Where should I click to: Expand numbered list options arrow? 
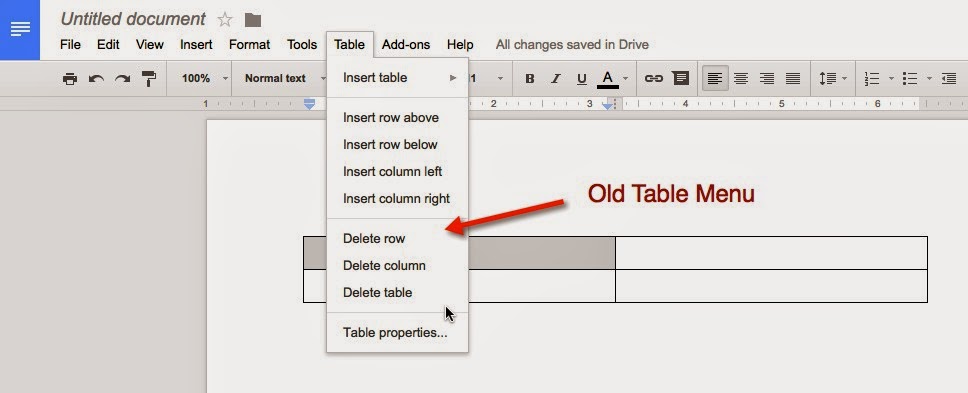click(891, 78)
